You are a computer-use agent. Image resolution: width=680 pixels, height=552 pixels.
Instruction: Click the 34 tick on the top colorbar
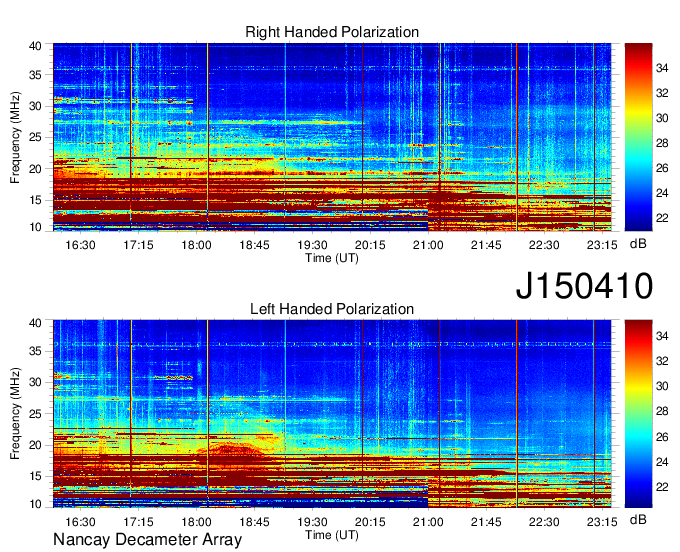coord(662,68)
